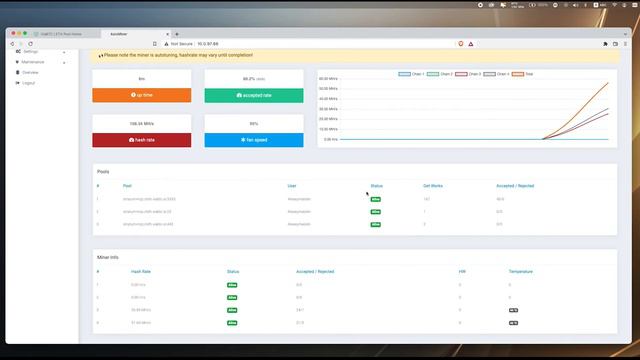Go to Overview in the sidebar
Image resolution: width=640 pixels, height=360 pixels.
click(x=30, y=73)
